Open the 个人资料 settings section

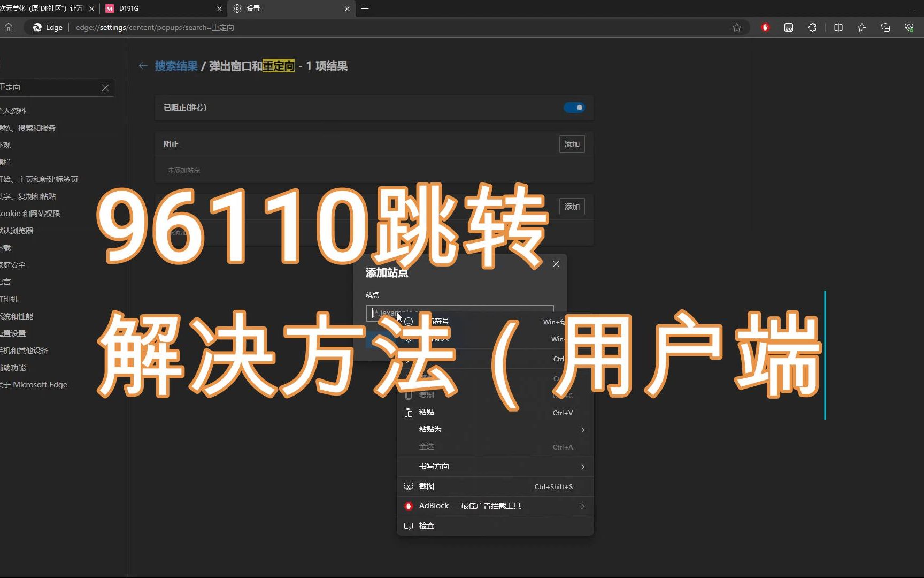pos(13,111)
